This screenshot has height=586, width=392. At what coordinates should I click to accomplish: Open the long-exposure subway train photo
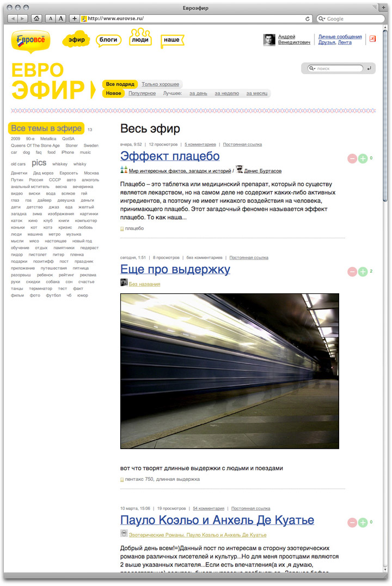pos(229,371)
